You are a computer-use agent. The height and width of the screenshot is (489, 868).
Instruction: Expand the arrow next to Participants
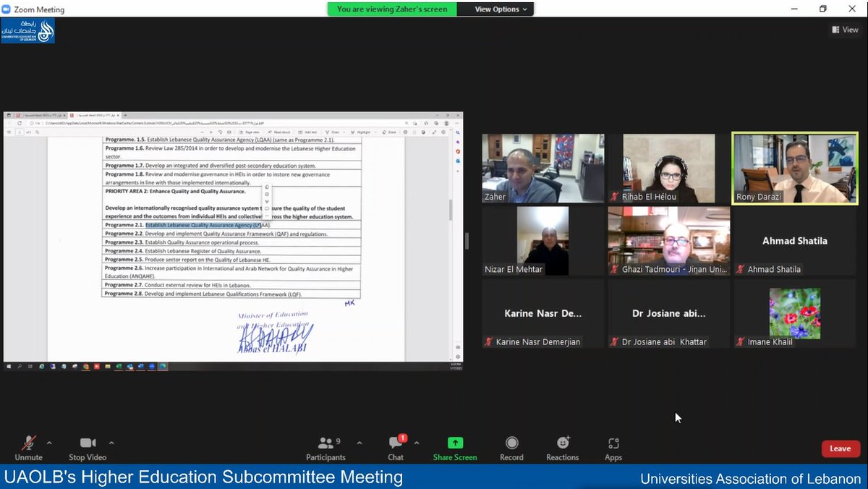point(359,443)
